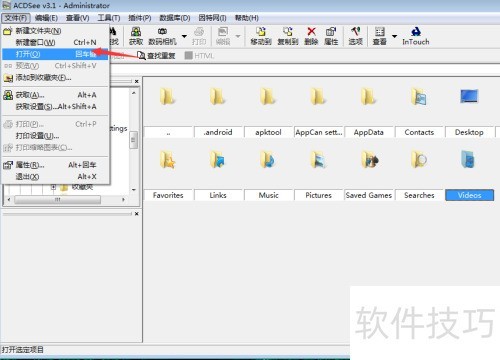Open the 因特网(I) menu
Screen dimensions: 500x360
pos(212,18)
